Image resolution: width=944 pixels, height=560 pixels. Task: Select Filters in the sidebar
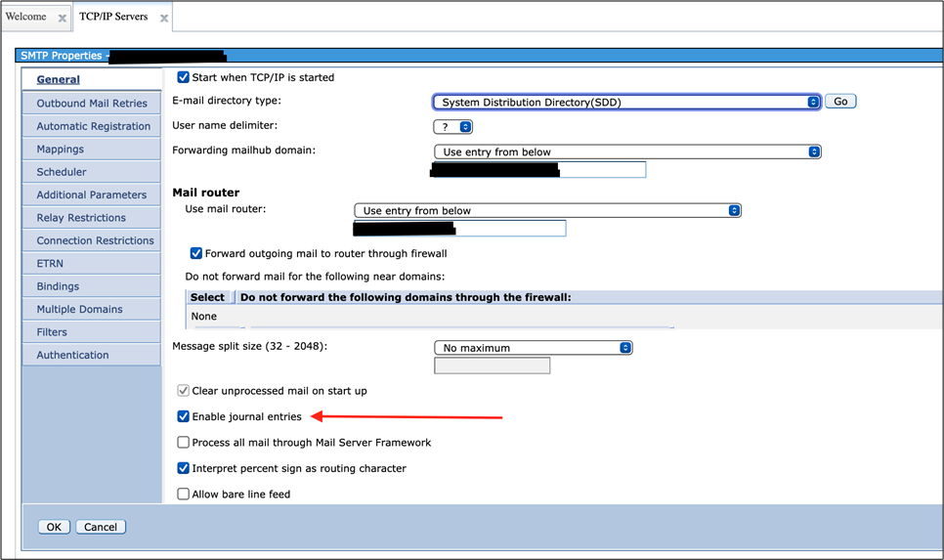coord(52,332)
